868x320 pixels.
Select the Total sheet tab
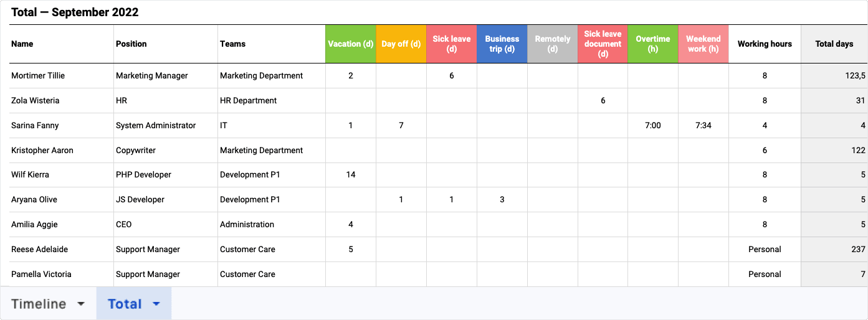(125, 304)
